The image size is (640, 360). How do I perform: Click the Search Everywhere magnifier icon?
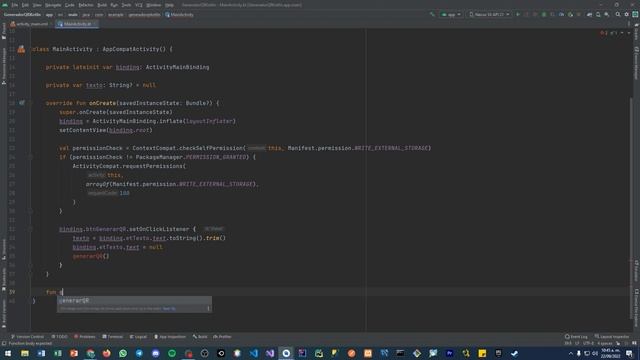[618, 14]
